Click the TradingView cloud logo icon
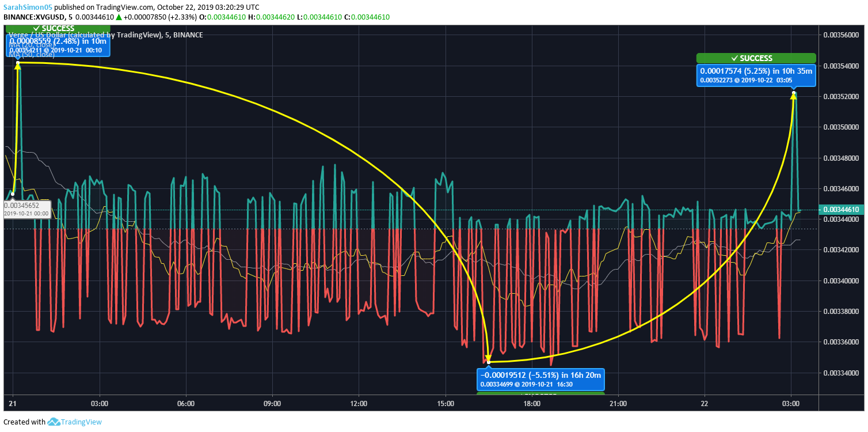Screen dimensions: 868x432 [54, 422]
